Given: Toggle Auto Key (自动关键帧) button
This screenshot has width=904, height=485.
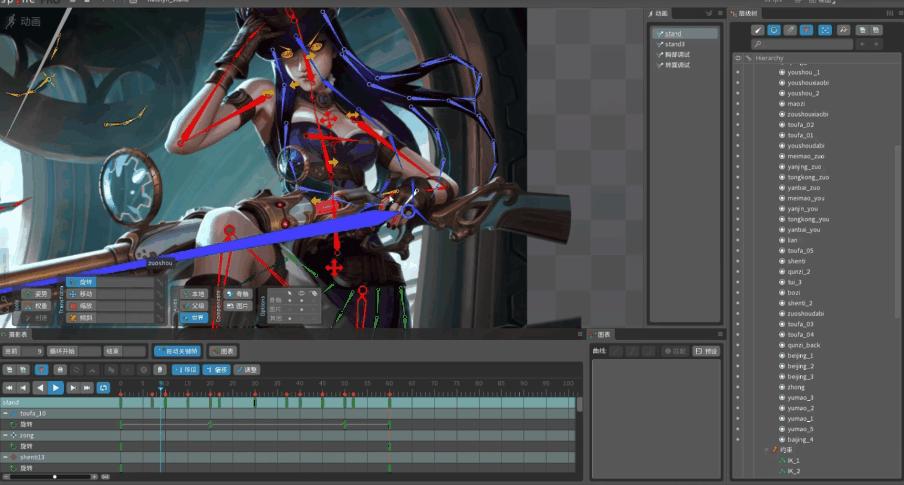Looking at the screenshot, I should pyautogui.click(x=177, y=351).
